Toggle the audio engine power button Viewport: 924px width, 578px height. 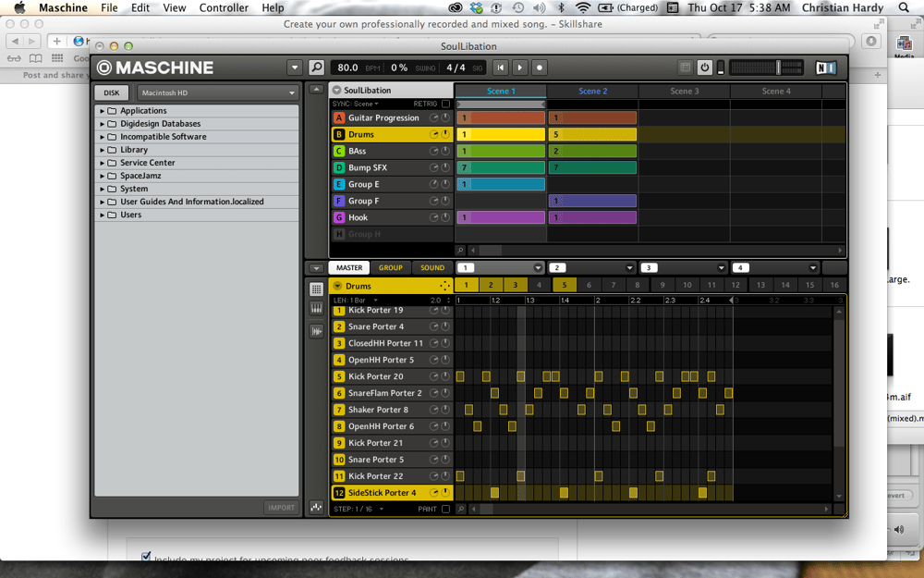point(704,68)
